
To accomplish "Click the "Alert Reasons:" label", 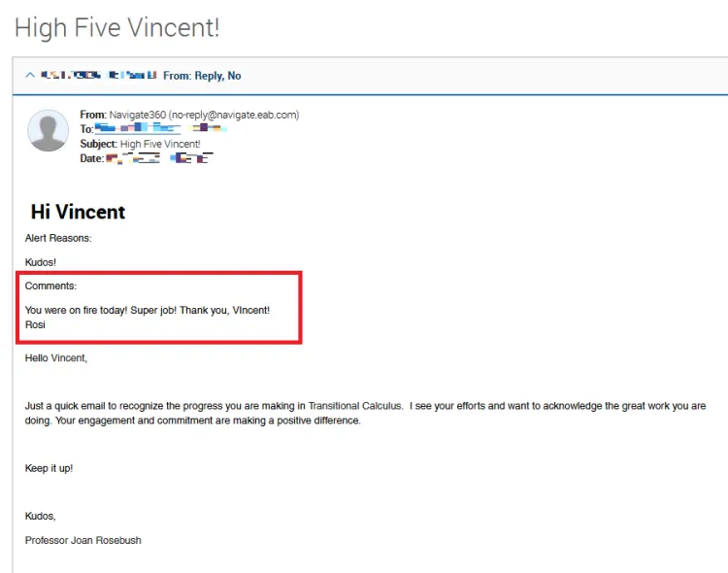I will [x=58, y=238].
